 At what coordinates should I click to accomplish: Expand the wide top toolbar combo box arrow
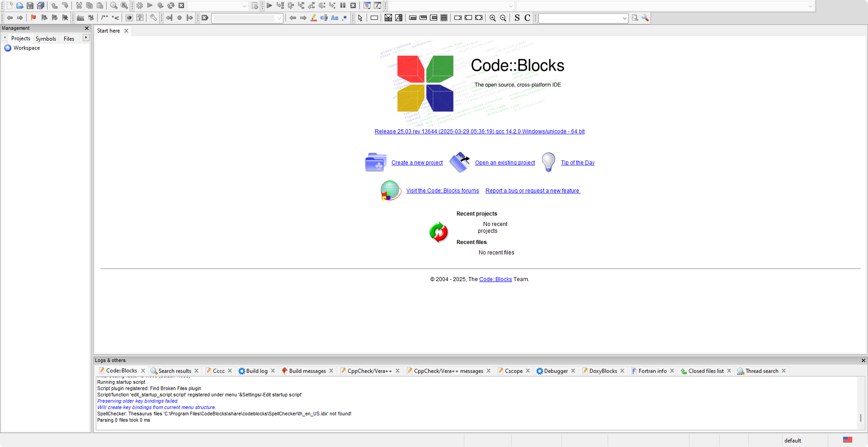coord(511,6)
